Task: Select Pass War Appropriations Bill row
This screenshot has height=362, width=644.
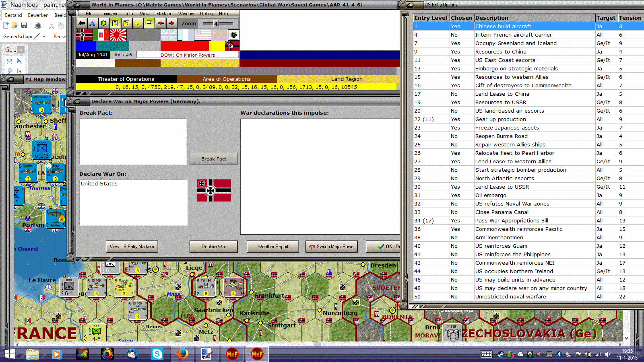Action: tap(528, 221)
